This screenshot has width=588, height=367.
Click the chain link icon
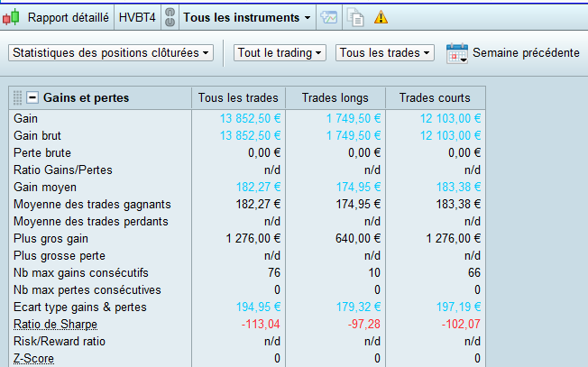coord(170,18)
